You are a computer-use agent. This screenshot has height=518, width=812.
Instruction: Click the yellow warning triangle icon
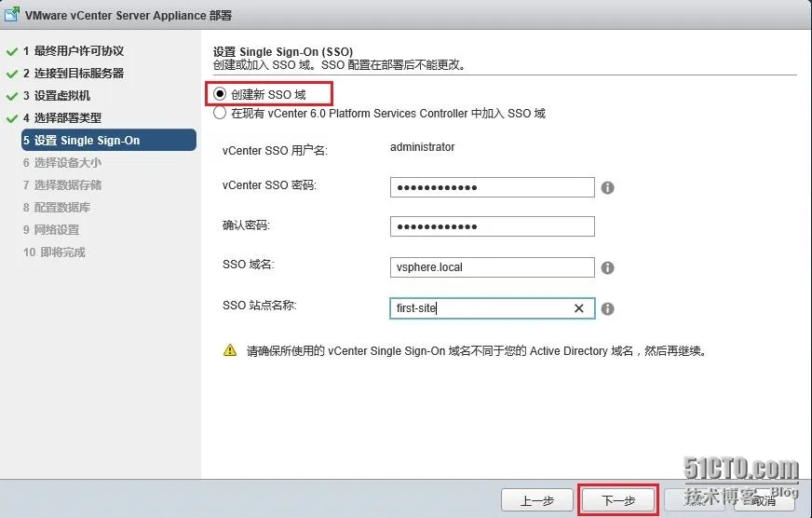230,350
